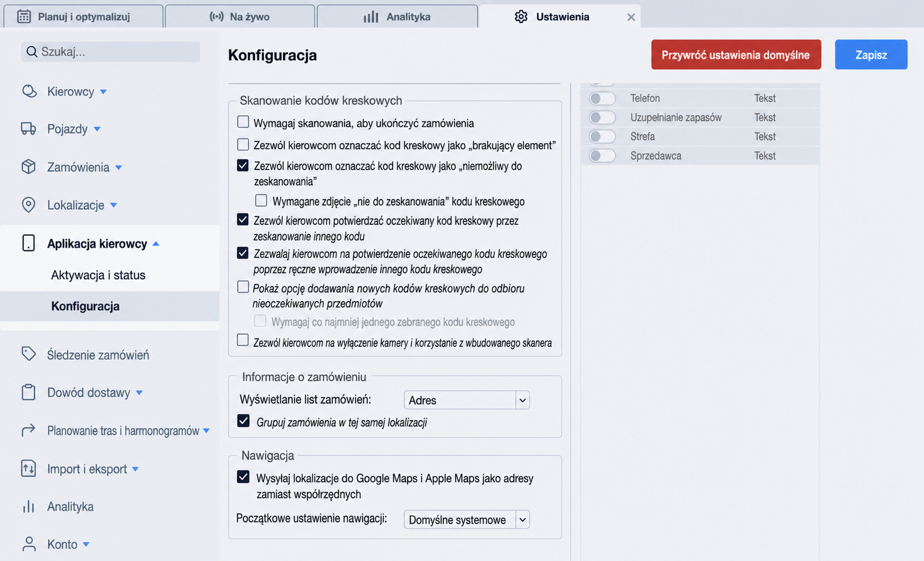Click the broadcast icon on Na żywo tab

217,17
